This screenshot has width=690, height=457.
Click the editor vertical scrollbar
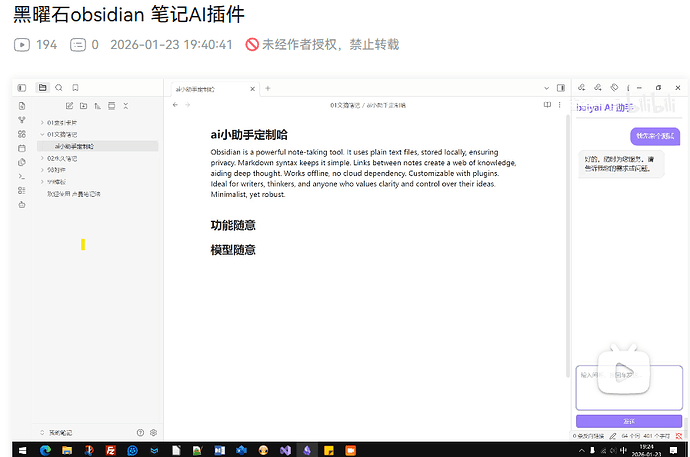pos(568,246)
